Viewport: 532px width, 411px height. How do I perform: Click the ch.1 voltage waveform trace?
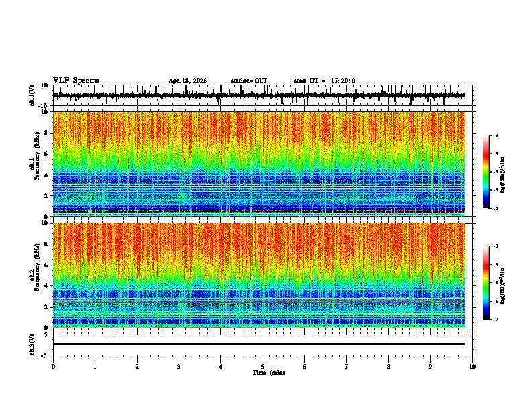point(259,95)
